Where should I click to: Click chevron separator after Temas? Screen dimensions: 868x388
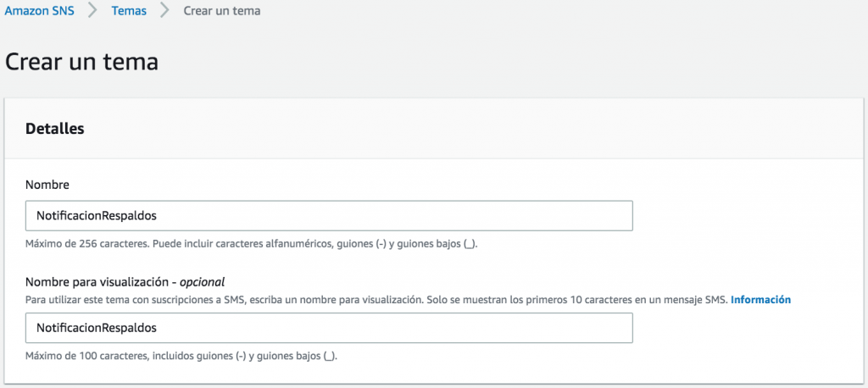(x=164, y=12)
